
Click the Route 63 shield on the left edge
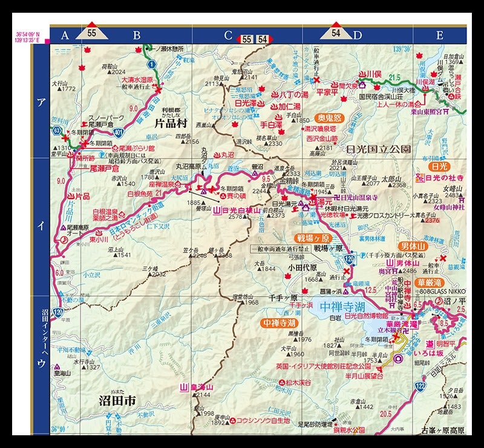click(x=56, y=130)
